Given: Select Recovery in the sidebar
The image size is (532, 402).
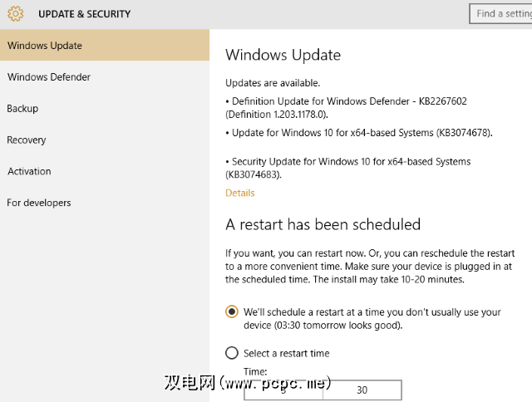Looking at the screenshot, I should [27, 140].
